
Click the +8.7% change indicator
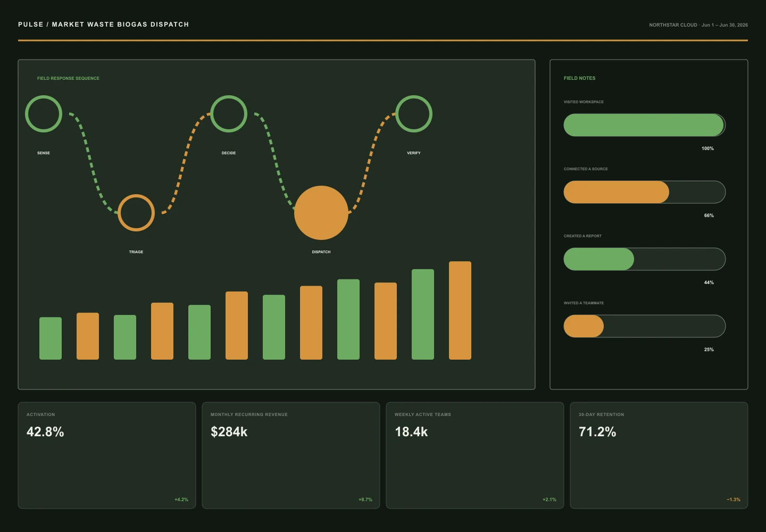(x=365, y=500)
